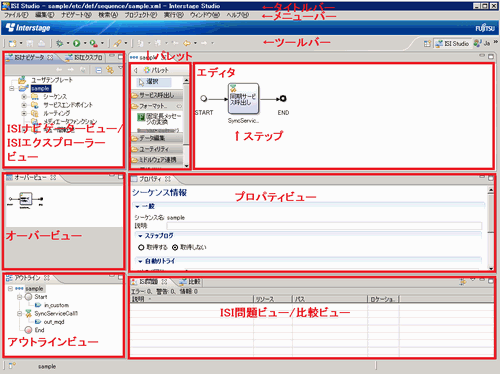The image size is (500, 374).
Task: Click the collapse-all icon in the ISI navigator toolbar
Action: point(99,70)
